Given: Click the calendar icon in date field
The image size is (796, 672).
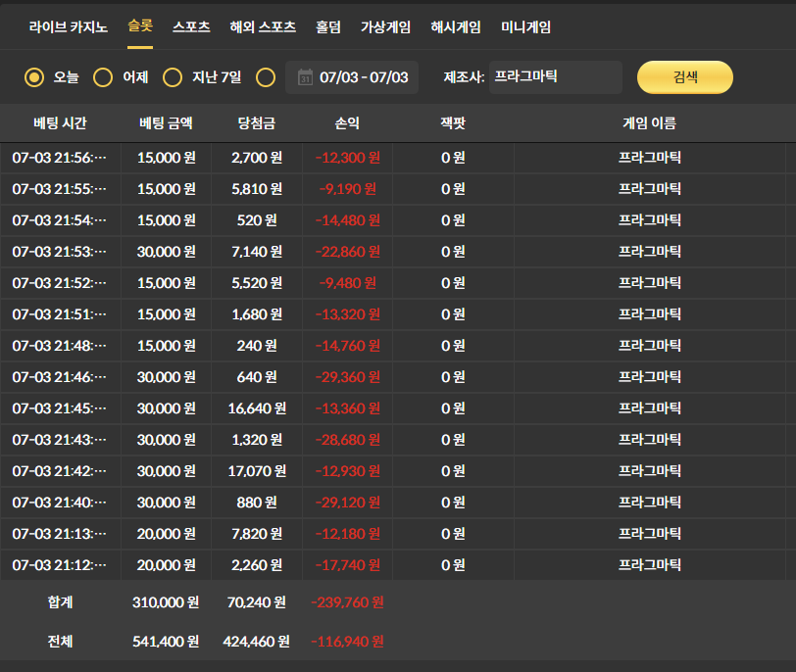Looking at the screenshot, I should pos(305,77).
